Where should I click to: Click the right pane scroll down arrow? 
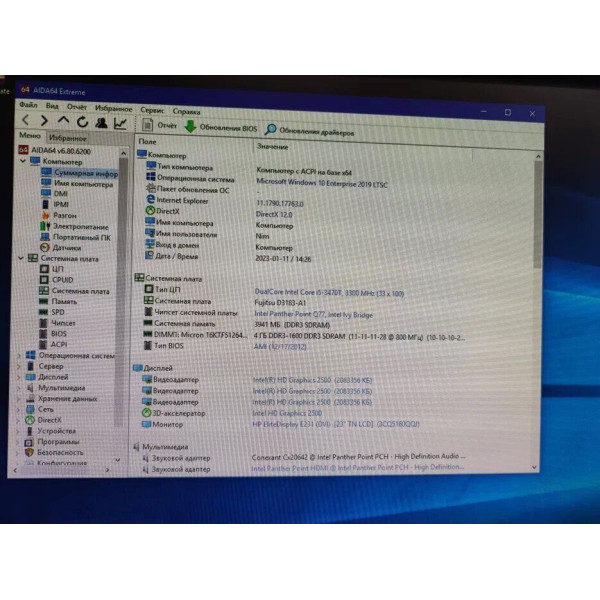(534, 467)
